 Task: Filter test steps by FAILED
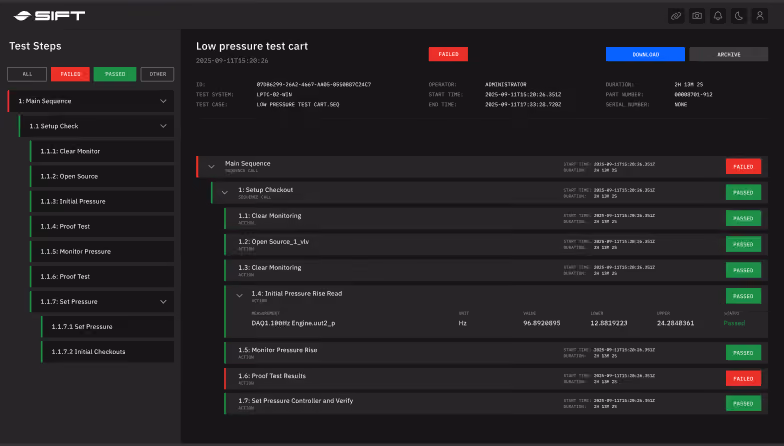(x=70, y=74)
